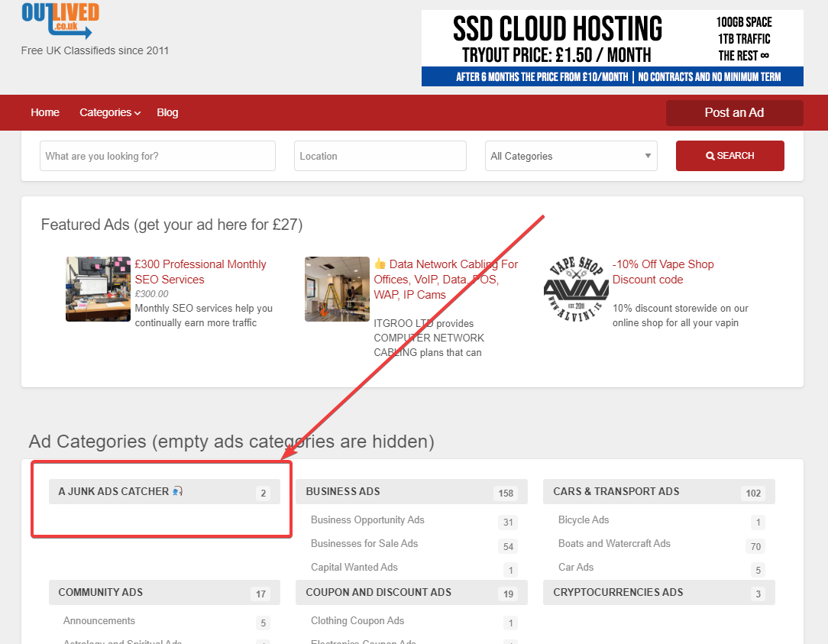Open the Cryptocurrencies Ads category
This screenshot has height=644, width=828.
[618, 592]
